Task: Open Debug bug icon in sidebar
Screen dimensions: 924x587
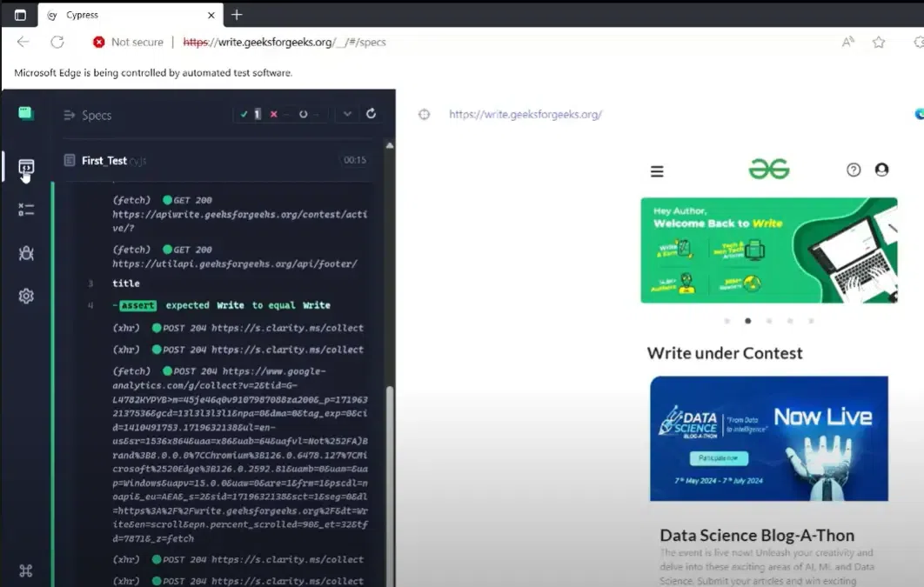Action: pyautogui.click(x=26, y=253)
